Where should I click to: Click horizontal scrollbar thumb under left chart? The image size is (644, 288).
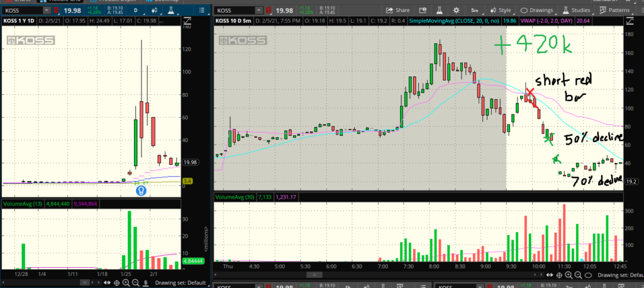[86, 283]
